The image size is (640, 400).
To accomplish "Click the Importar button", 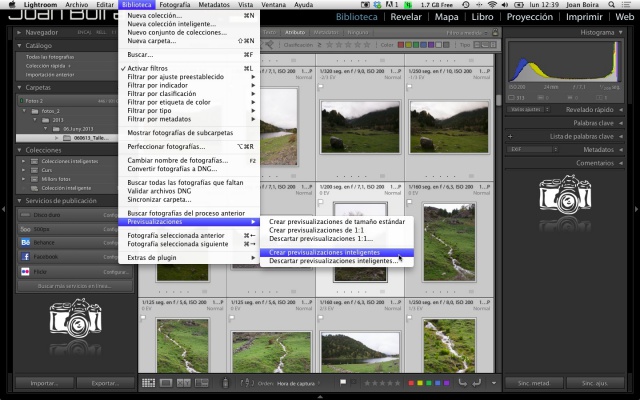I will tap(44, 383).
